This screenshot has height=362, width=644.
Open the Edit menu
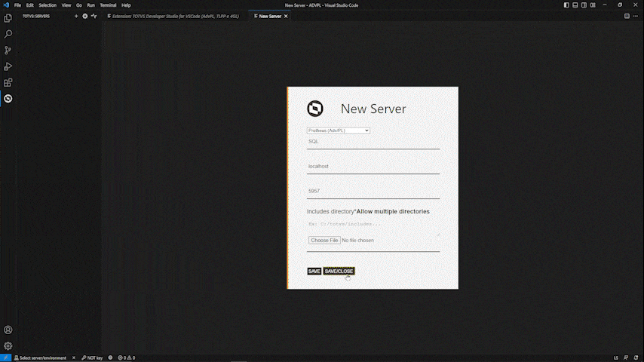[30, 5]
